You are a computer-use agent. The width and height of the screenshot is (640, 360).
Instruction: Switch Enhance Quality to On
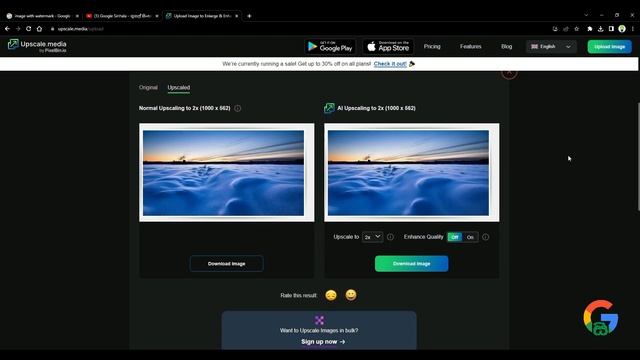pos(470,237)
